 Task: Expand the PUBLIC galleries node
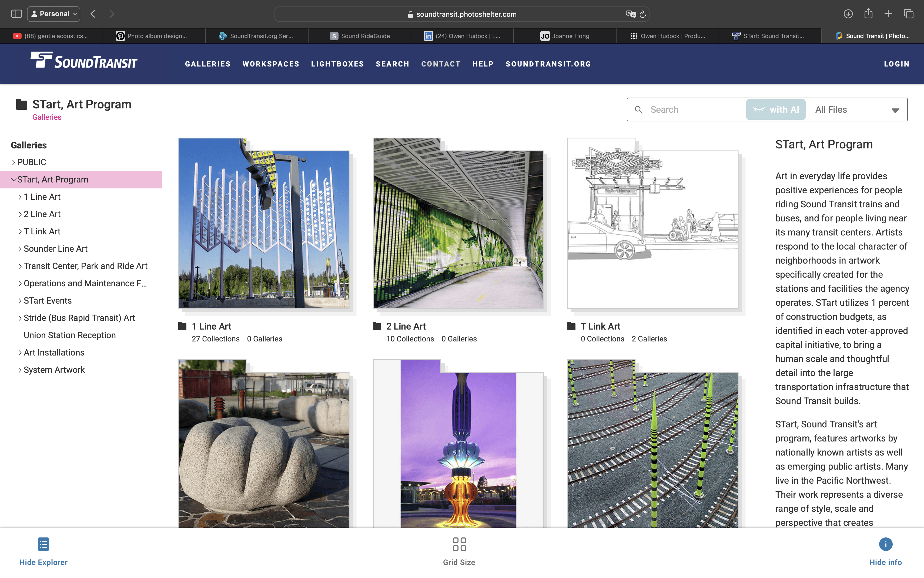coord(13,162)
